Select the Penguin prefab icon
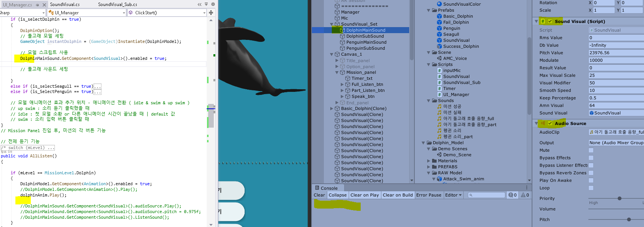 coord(439,28)
